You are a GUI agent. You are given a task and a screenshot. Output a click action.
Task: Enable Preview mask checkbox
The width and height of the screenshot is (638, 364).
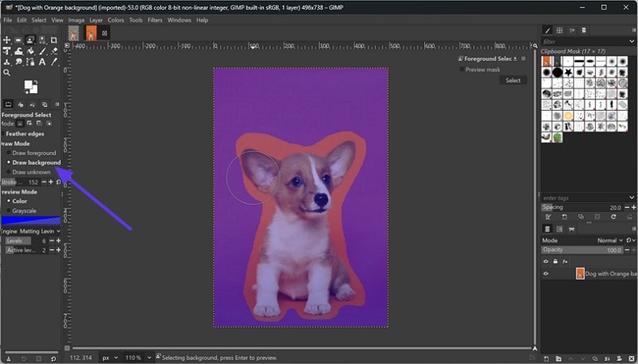click(461, 70)
